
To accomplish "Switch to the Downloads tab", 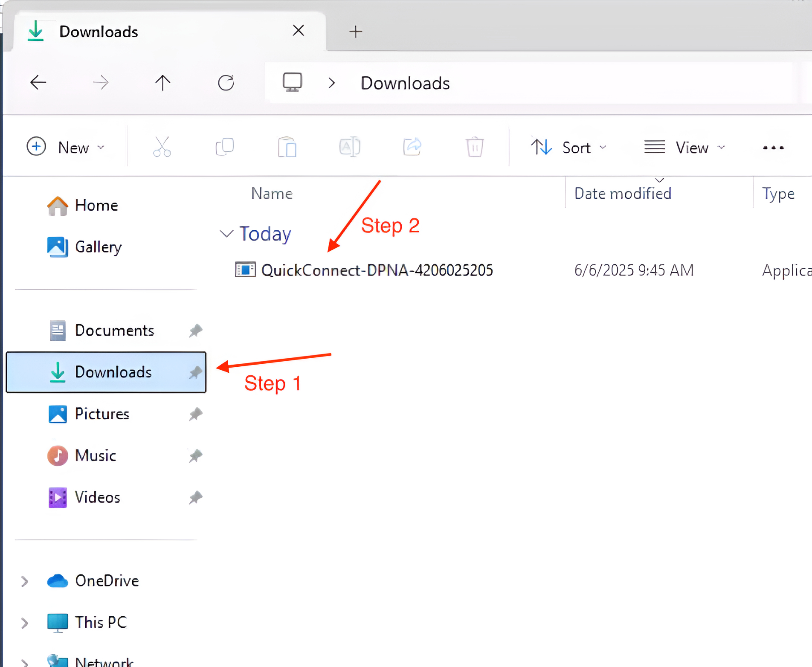I will (x=99, y=31).
